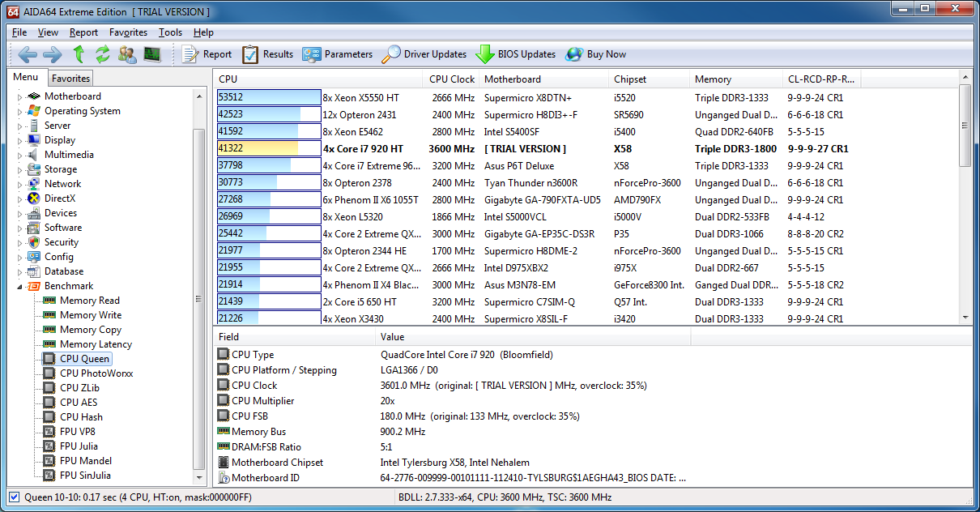Open the Report menu in the menu bar

83,32
